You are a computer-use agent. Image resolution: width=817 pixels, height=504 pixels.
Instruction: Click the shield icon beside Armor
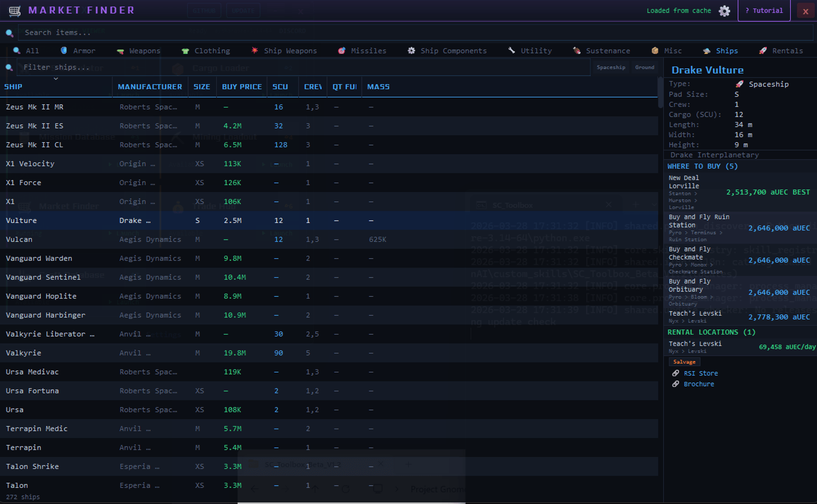click(x=64, y=51)
